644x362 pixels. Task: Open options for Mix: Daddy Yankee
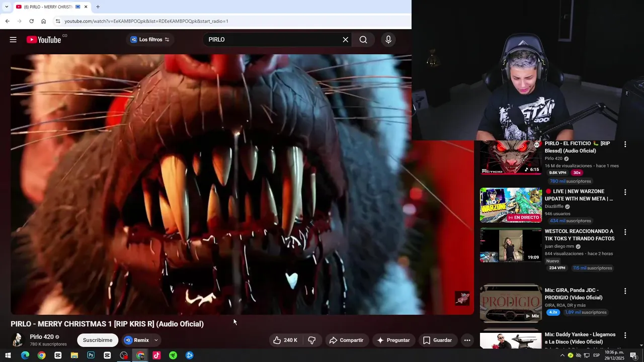[x=625, y=335]
